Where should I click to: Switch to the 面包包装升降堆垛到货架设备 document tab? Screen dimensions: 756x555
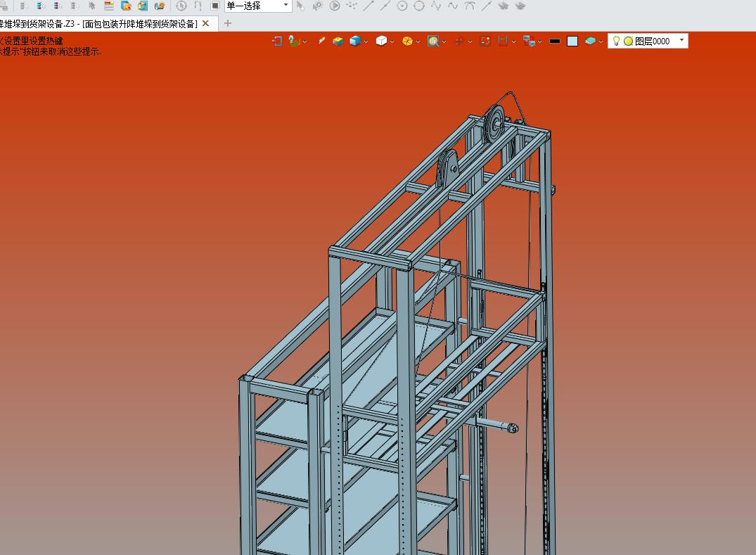coord(98,23)
